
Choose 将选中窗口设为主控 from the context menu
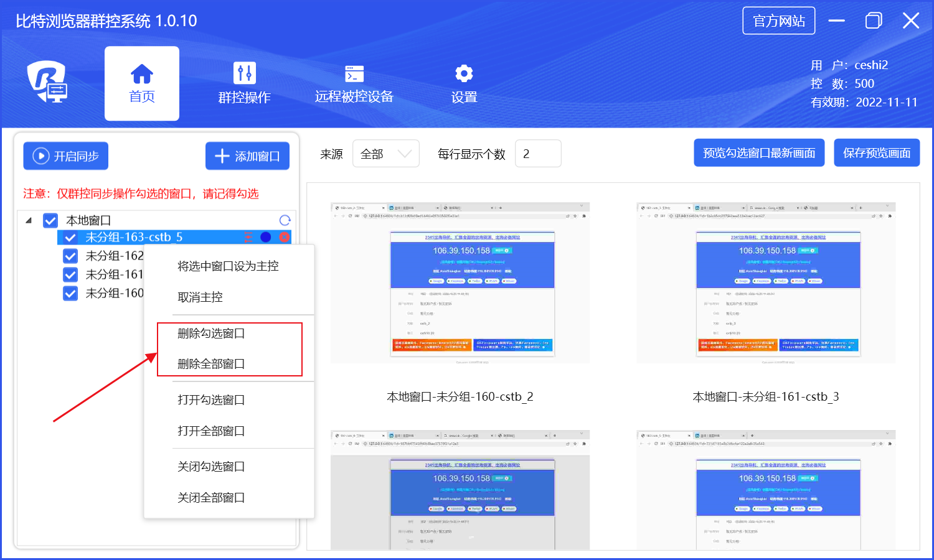[x=228, y=266]
